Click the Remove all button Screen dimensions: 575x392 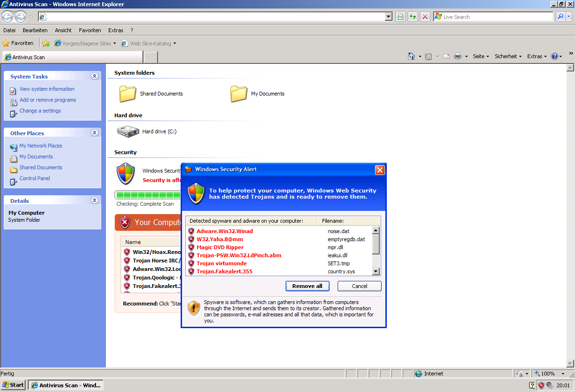307,286
